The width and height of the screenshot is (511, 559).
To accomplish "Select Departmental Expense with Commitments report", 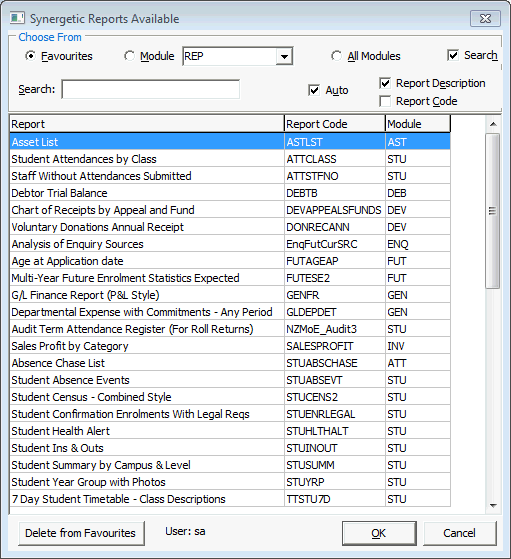I will [230, 312].
